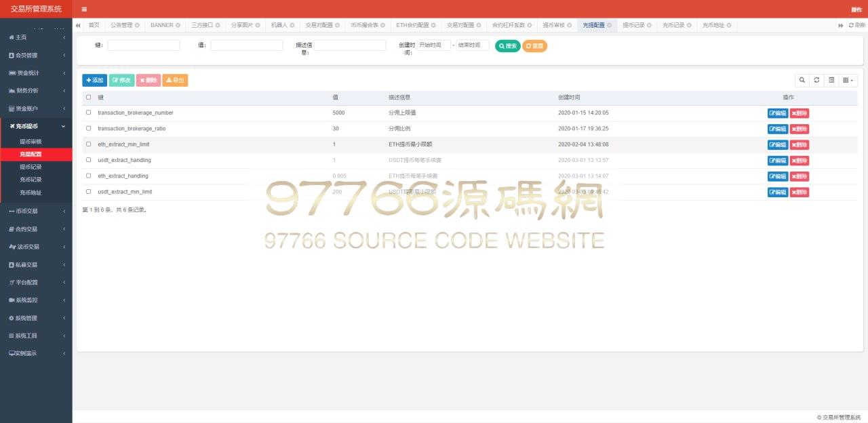Check the eth_extract_min_limit row checkbox
The width and height of the screenshot is (868, 423).
click(x=88, y=144)
